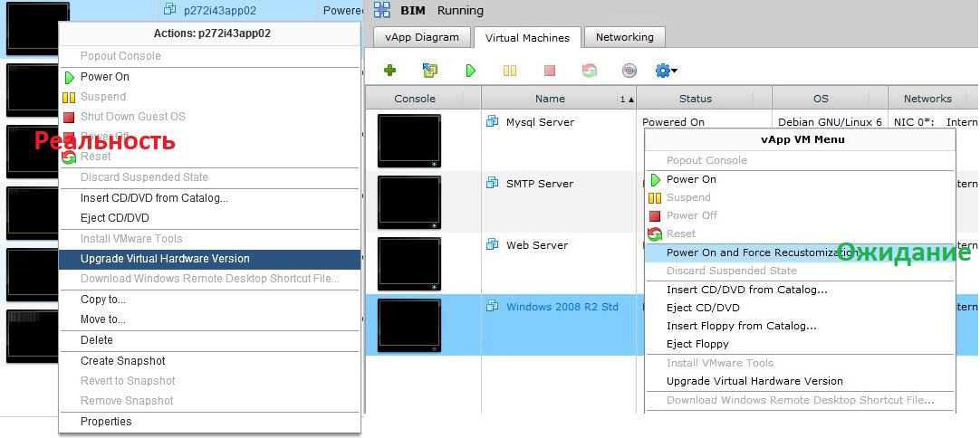Select Suspend in the vApp VM Menu

click(x=801, y=197)
